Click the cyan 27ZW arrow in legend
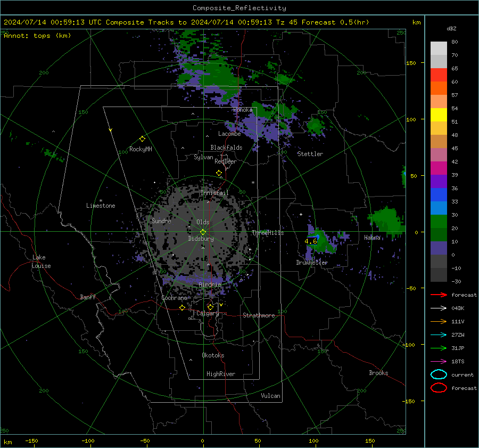The image size is (479, 448). coord(439,335)
